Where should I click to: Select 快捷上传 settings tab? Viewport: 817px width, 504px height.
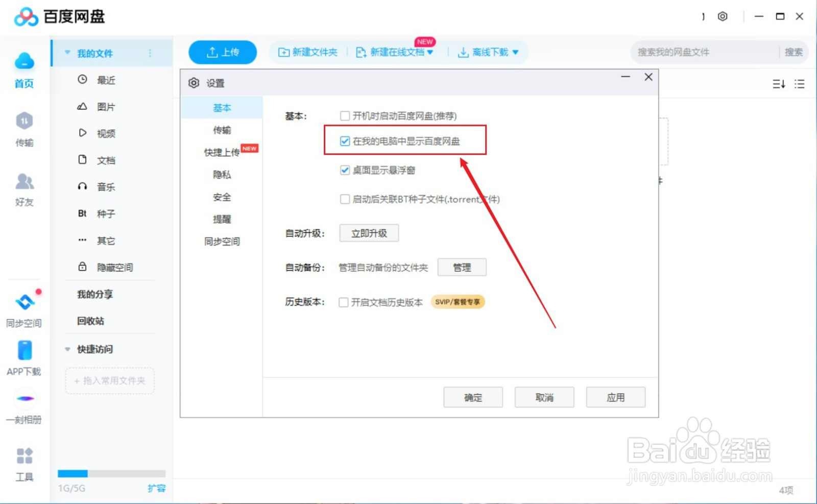(x=222, y=152)
